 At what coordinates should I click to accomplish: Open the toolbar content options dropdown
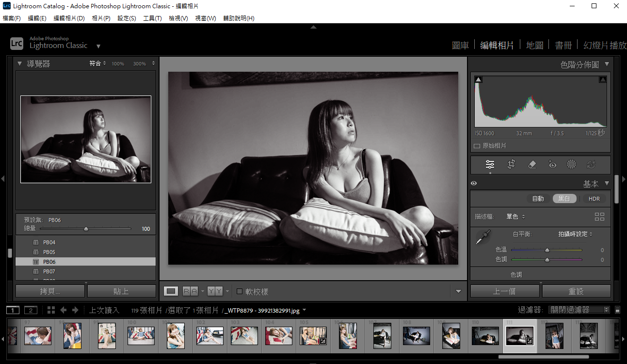pyautogui.click(x=458, y=291)
